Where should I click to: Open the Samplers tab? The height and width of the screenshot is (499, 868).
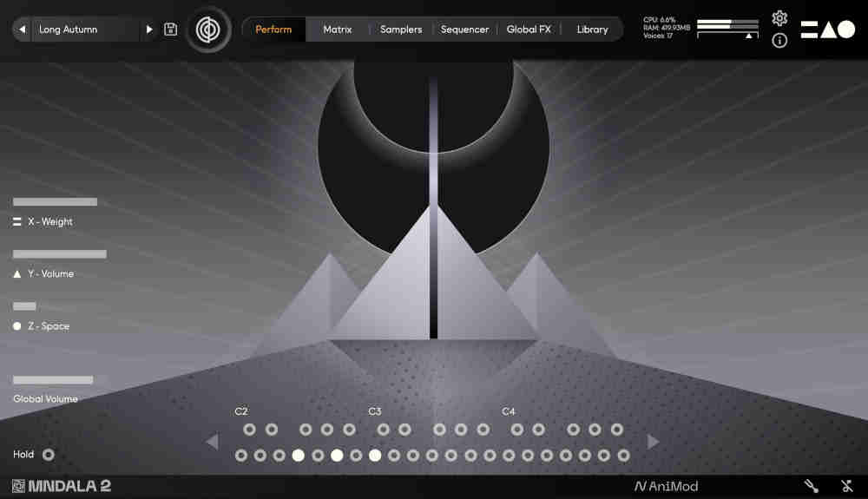tap(401, 30)
